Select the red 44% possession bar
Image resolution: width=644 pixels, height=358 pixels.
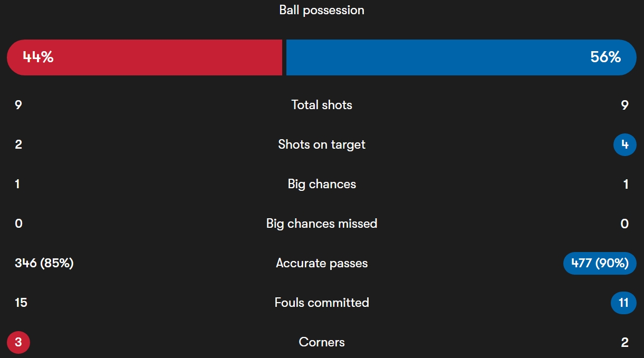145,57
